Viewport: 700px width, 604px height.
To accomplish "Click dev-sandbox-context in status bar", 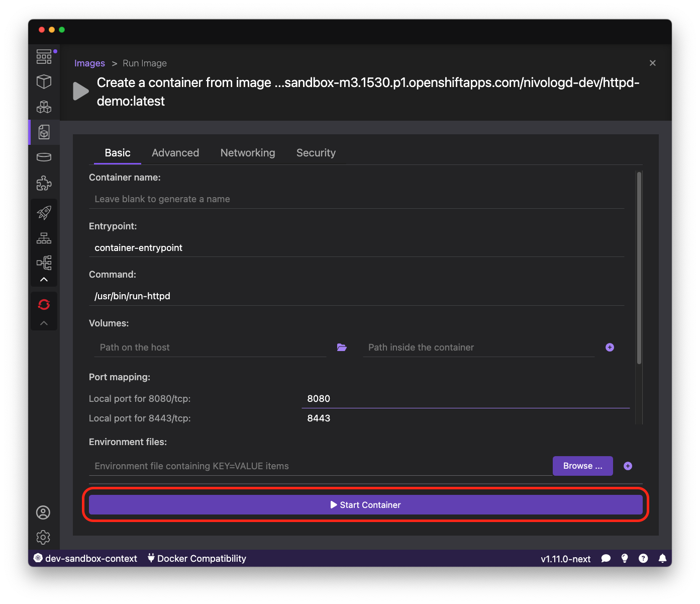I will [x=85, y=559].
